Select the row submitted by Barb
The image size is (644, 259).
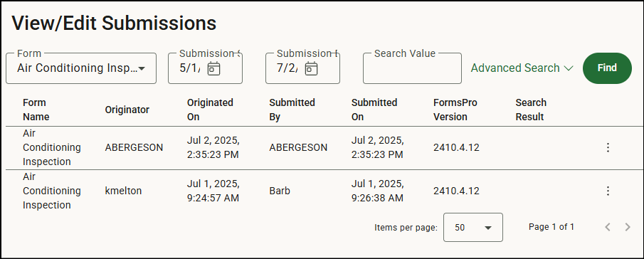(x=324, y=191)
